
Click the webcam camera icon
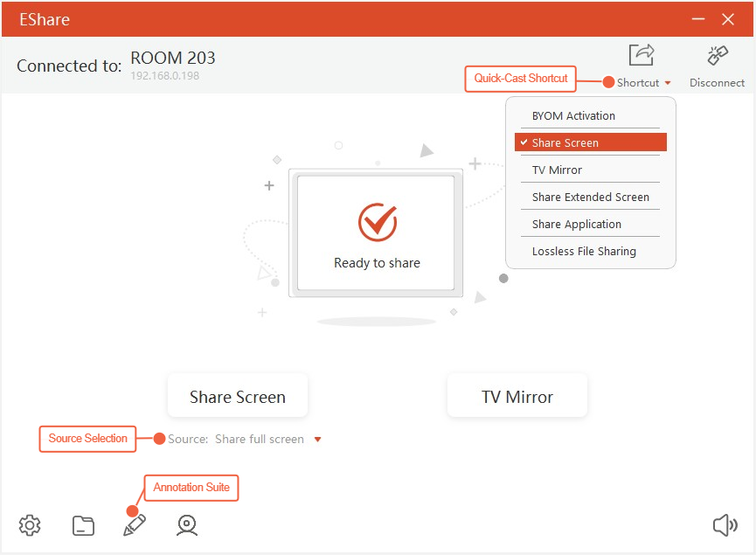pos(186,525)
